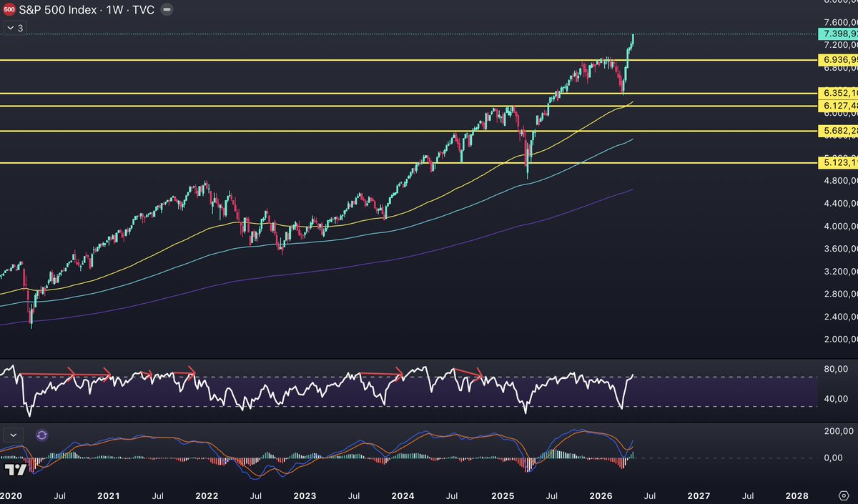Expand the MACD pane legend chevron

click(14, 435)
